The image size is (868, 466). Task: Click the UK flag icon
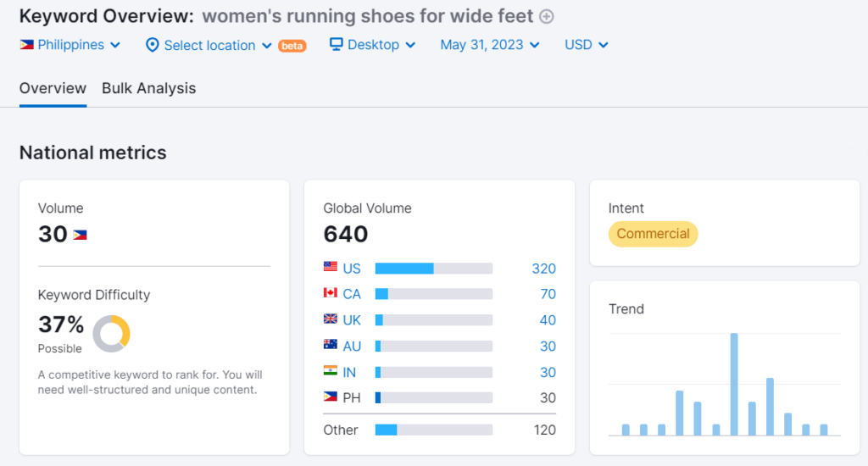tap(331, 319)
